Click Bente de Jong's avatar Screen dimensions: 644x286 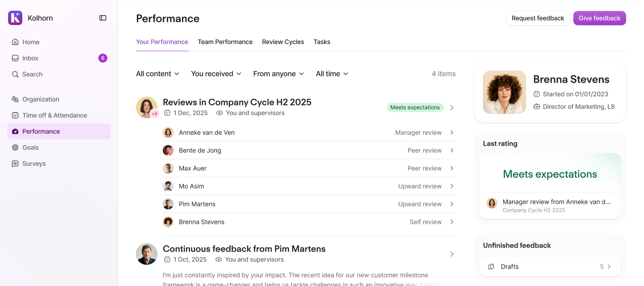168,151
